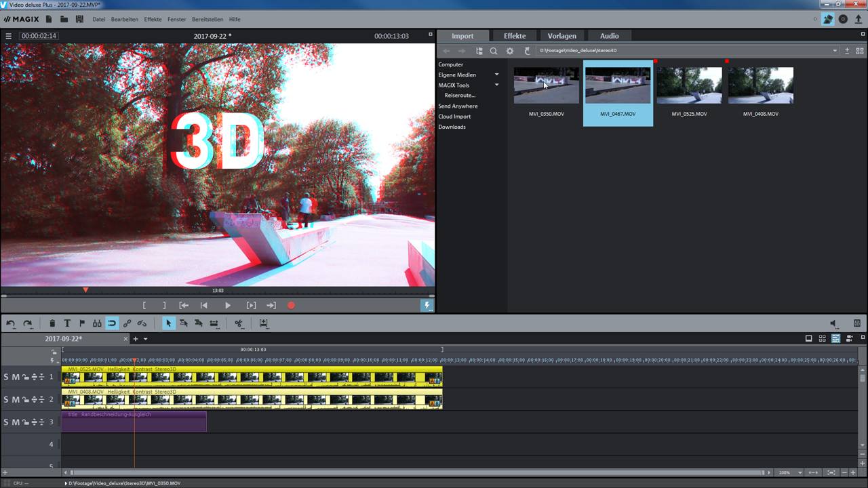868x488 pixels.
Task: Create a new project via the top bar icon
Action: (50, 19)
